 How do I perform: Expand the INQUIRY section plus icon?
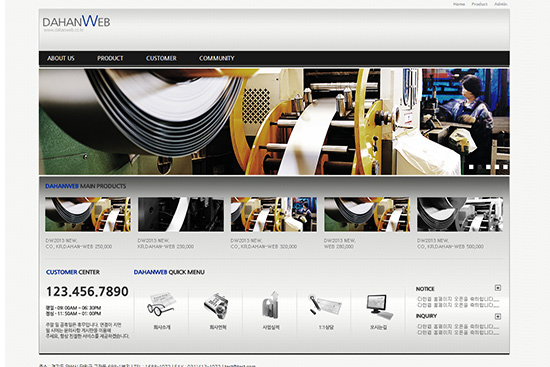click(x=498, y=316)
